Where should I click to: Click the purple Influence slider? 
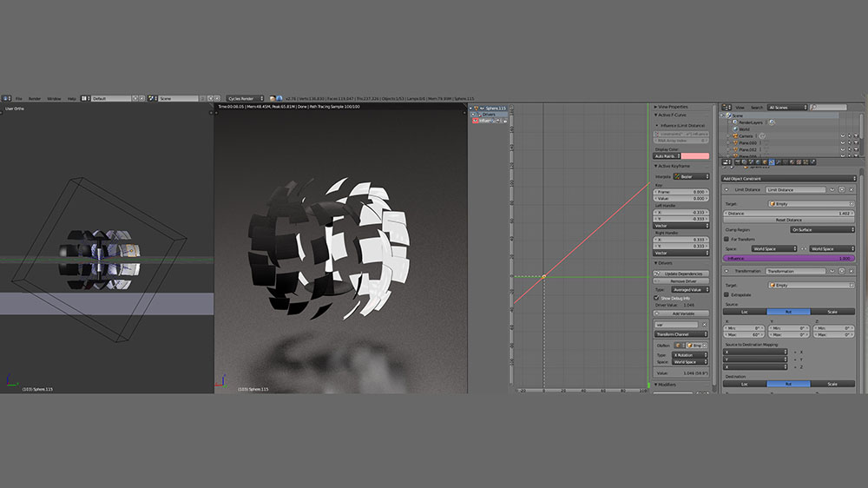(x=789, y=258)
